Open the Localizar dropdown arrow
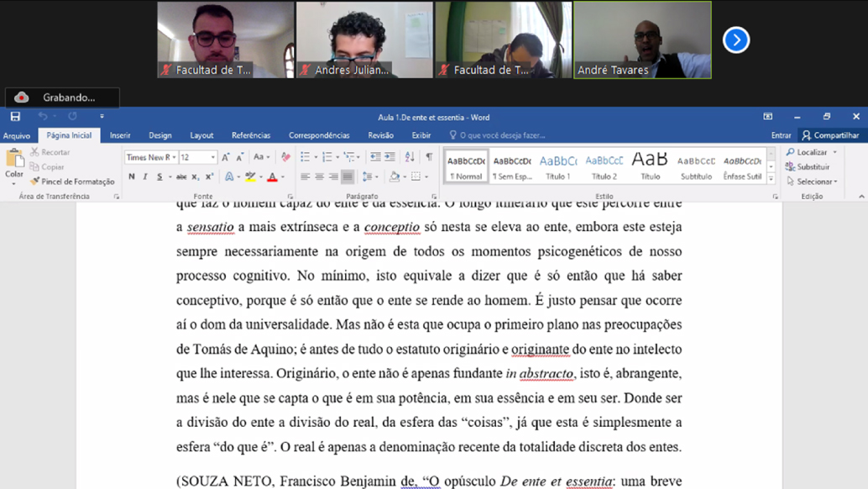 [x=835, y=152]
